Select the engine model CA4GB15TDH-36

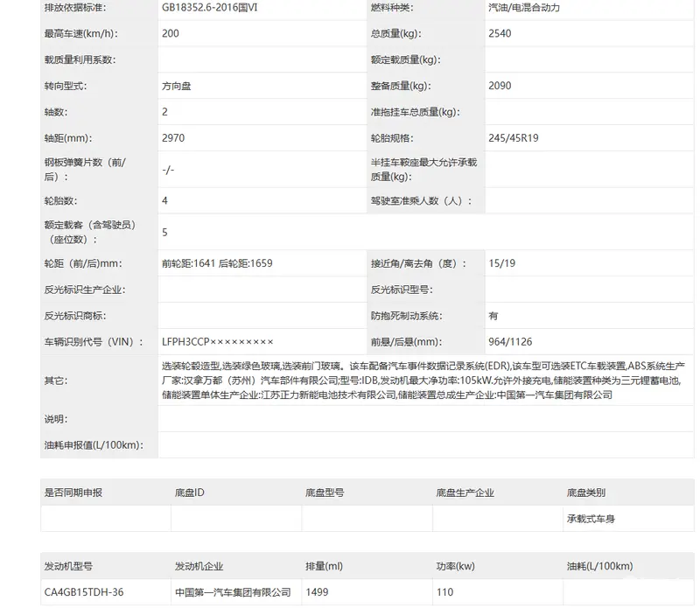pos(84,592)
